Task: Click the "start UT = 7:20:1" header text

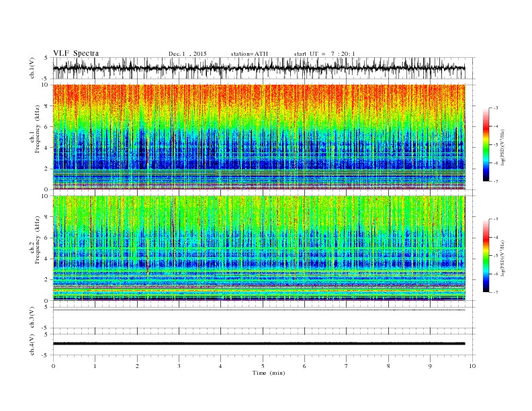Action: [x=324, y=54]
